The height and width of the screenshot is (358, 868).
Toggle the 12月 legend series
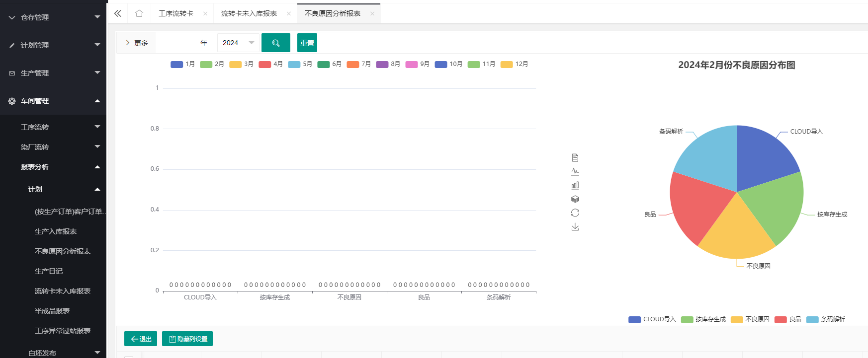coord(514,64)
